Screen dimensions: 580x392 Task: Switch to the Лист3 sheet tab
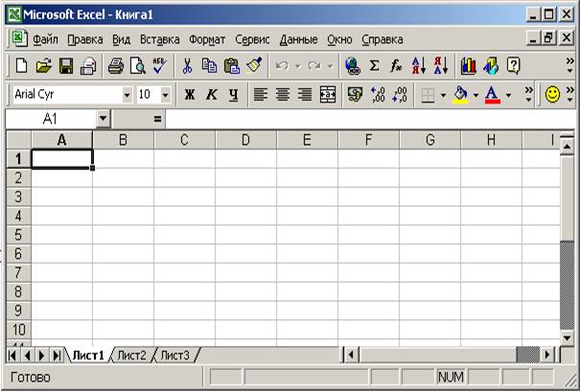[175, 356]
